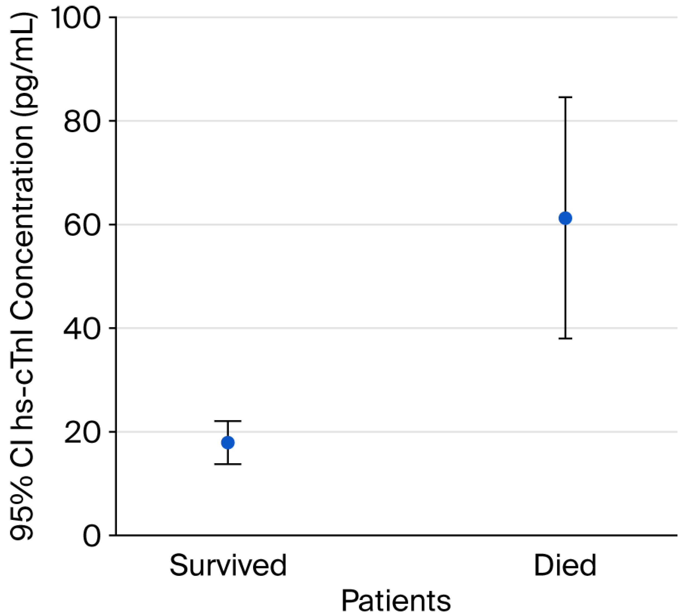Screen dimensions: 684x616
Task: Click Died error bar line below its dot
Action: (565, 281)
